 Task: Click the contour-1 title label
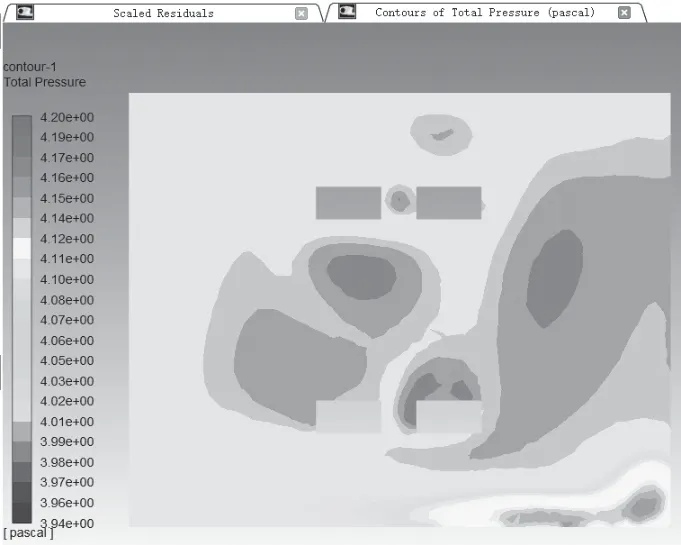pos(30,67)
